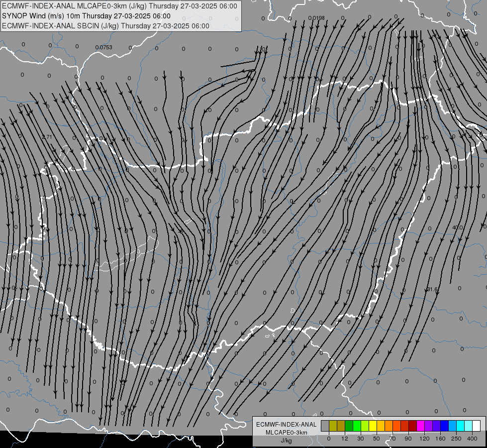This screenshot has height=448, width=487.
Task: Select the pale cyan legend swatch
Action: coord(469,426)
